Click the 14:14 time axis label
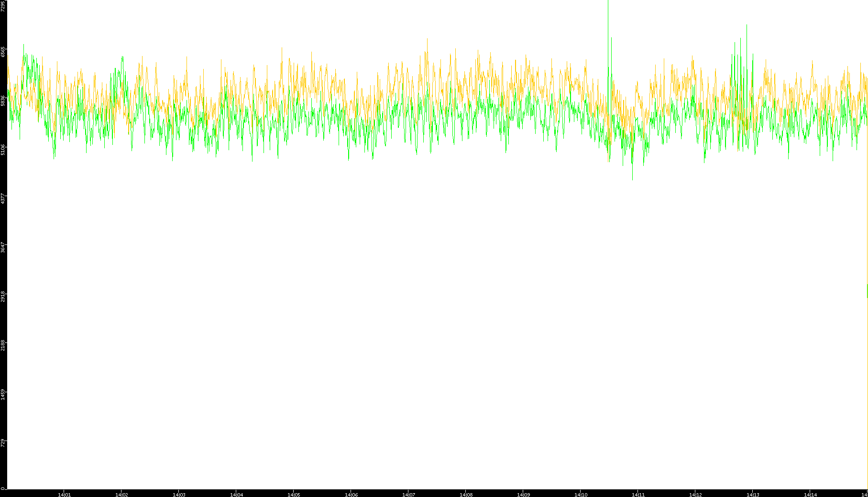This screenshot has height=497, width=868. 810,495
